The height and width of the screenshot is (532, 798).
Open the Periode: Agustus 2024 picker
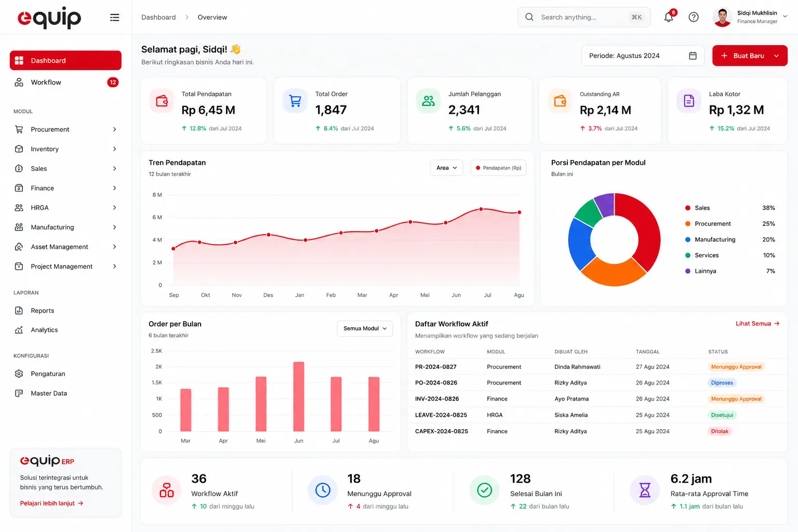tap(643, 56)
